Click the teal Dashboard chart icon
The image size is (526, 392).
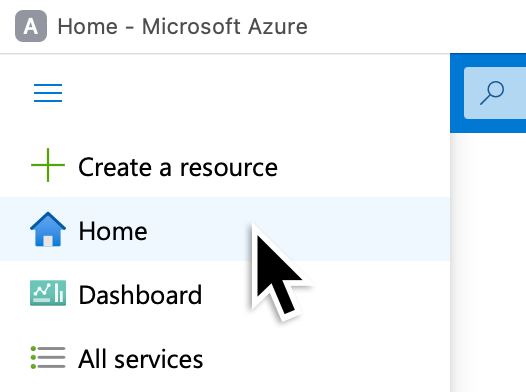48,293
